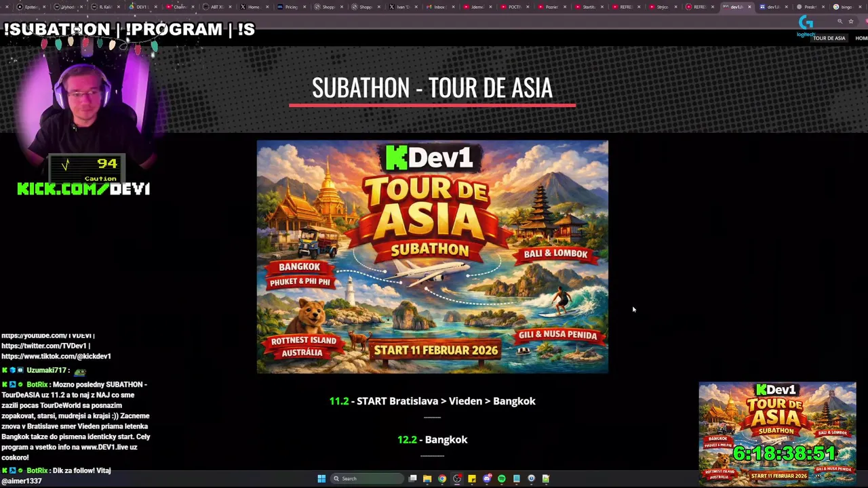Switch to the Inbox browser tab
Viewport: 868px width, 488px height.
[439, 7]
